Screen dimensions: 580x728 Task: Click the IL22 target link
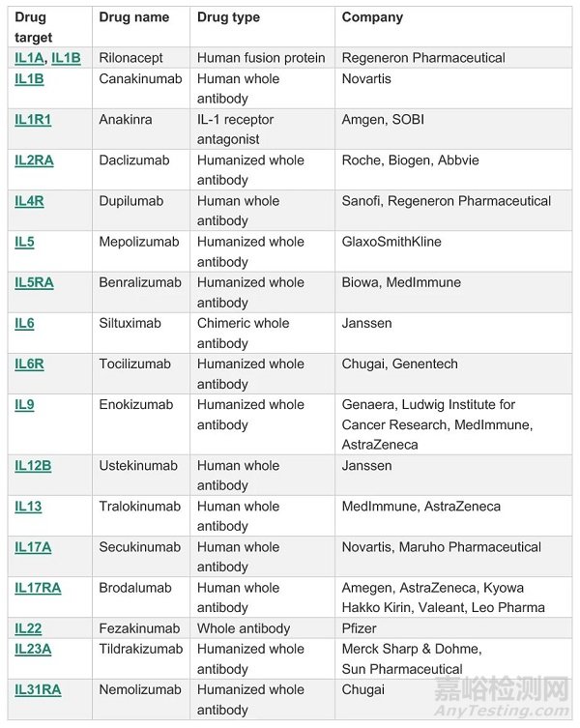(28, 628)
